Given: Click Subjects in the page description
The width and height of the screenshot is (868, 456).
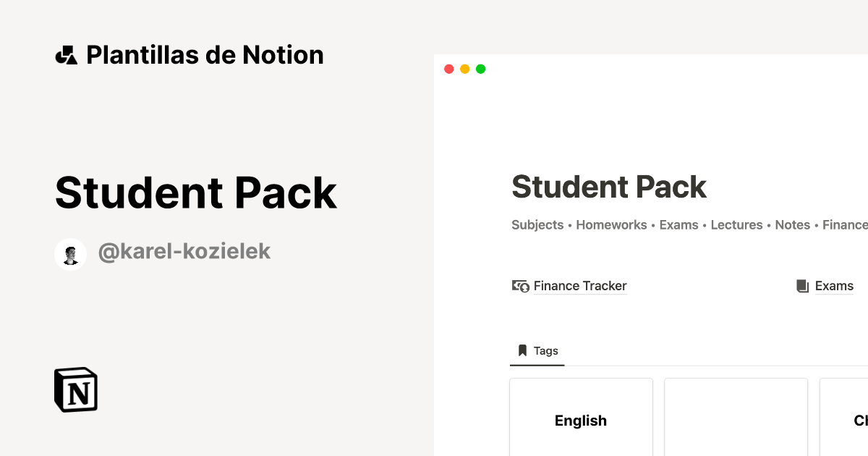Looking at the screenshot, I should pos(537,225).
